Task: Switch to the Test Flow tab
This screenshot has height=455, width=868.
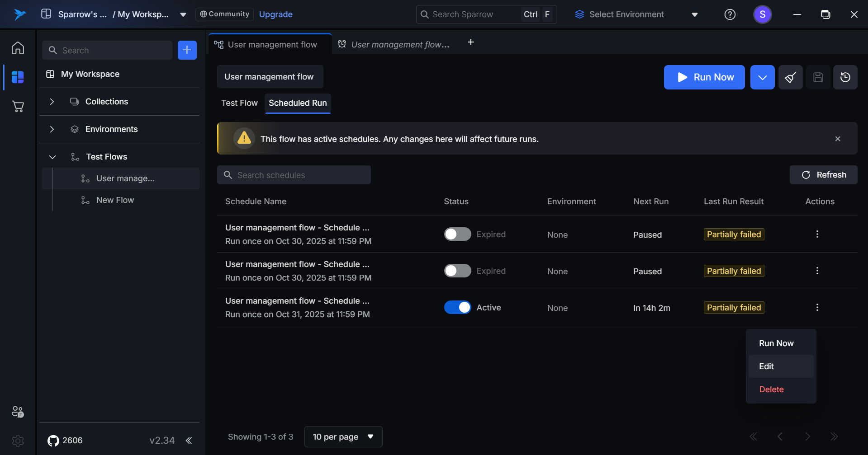Action: coord(239,103)
